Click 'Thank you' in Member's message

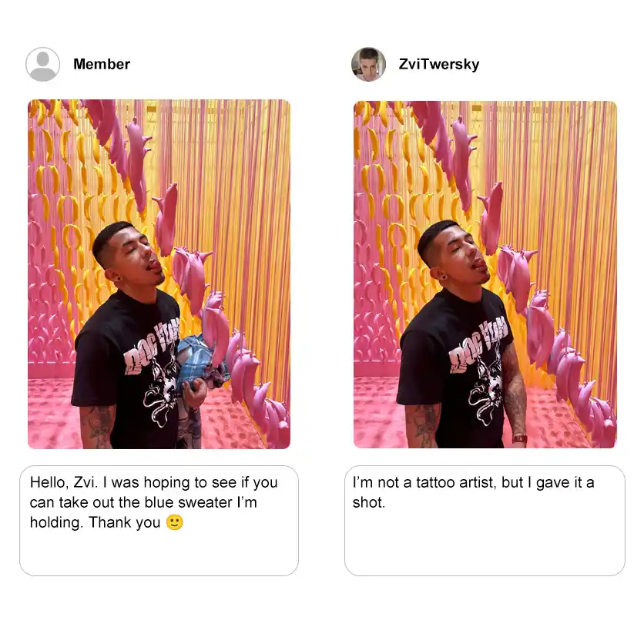tap(125, 522)
